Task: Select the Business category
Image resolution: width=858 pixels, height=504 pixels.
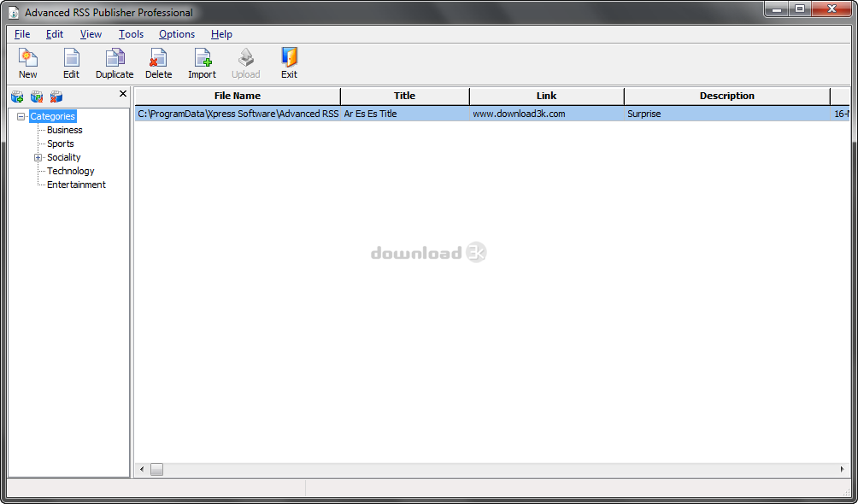Action: (x=65, y=130)
